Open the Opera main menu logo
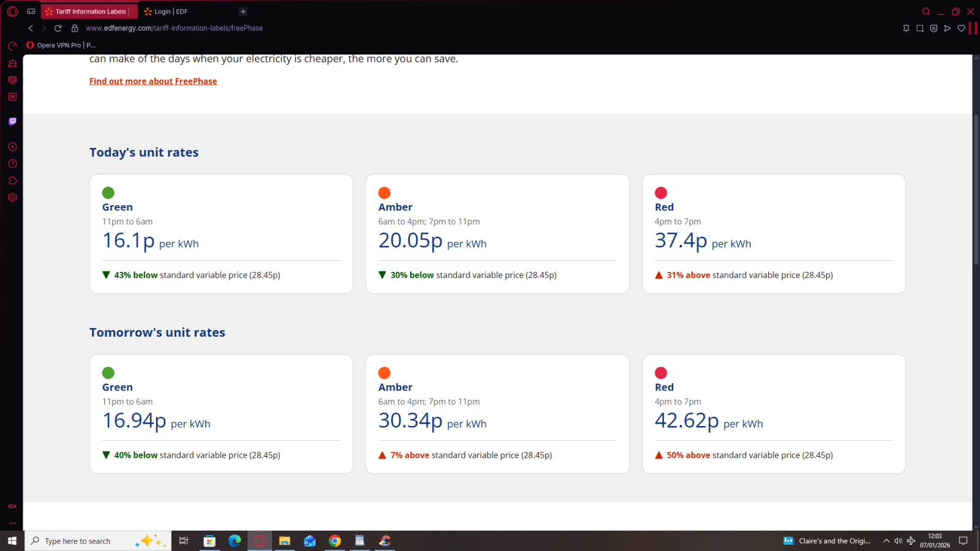 (x=12, y=12)
